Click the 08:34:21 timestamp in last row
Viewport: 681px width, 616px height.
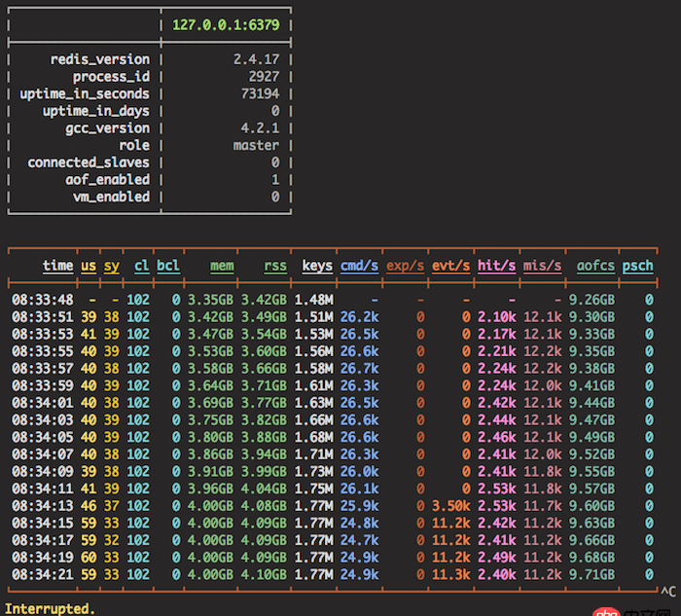43,572
